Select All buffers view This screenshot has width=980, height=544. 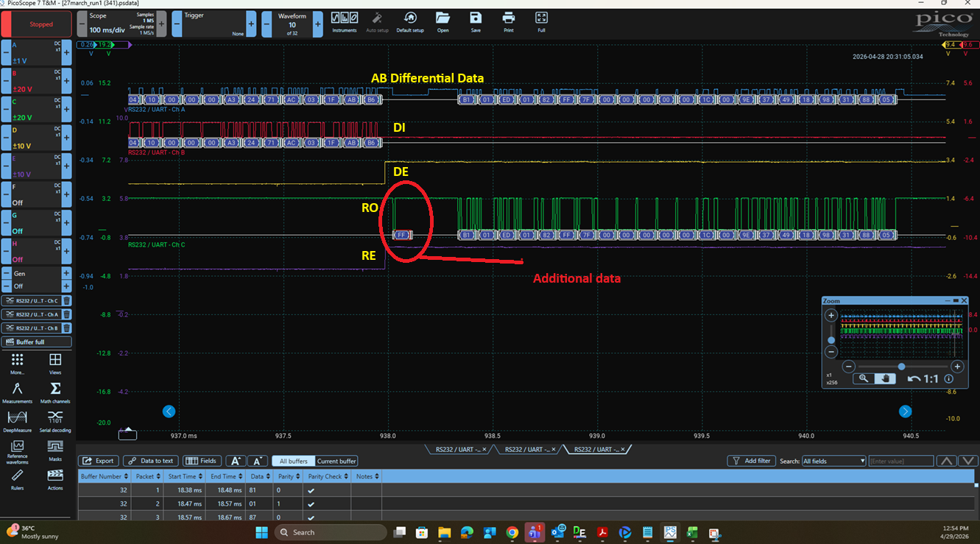point(293,461)
